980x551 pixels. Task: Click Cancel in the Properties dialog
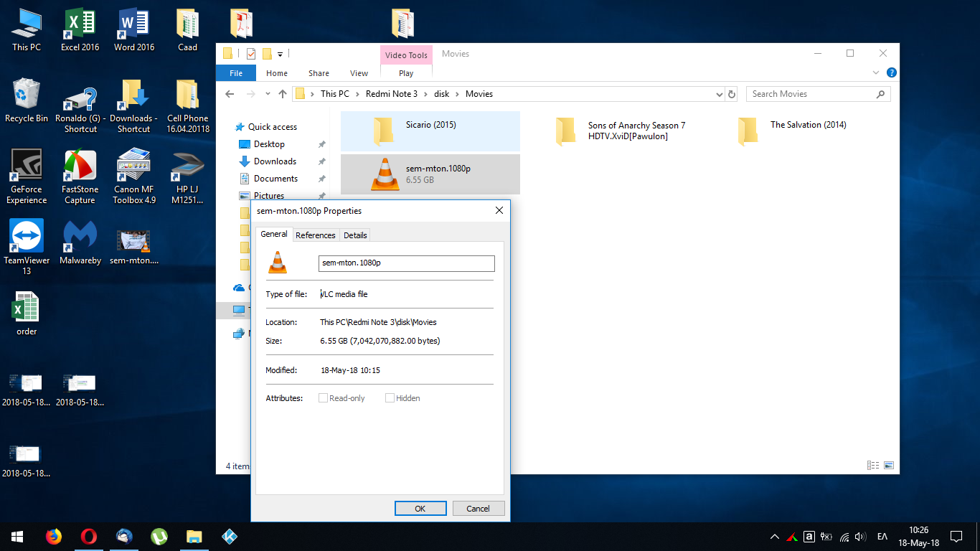[x=479, y=509]
